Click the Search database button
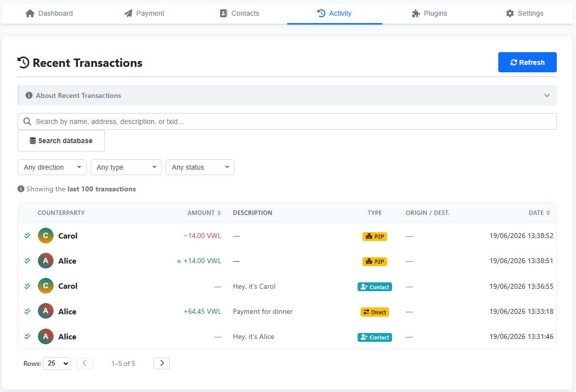The width and height of the screenshot is (576, 392). coord(61,141)
